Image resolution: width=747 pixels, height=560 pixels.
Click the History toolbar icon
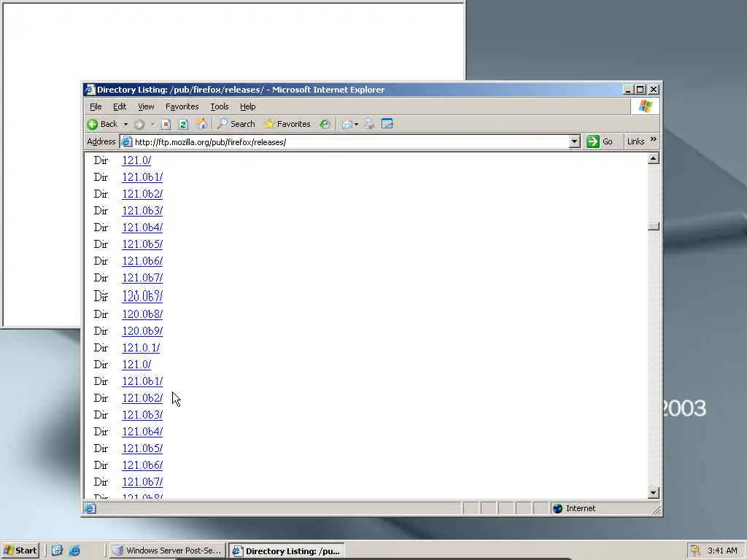click(x=325, y=124)
